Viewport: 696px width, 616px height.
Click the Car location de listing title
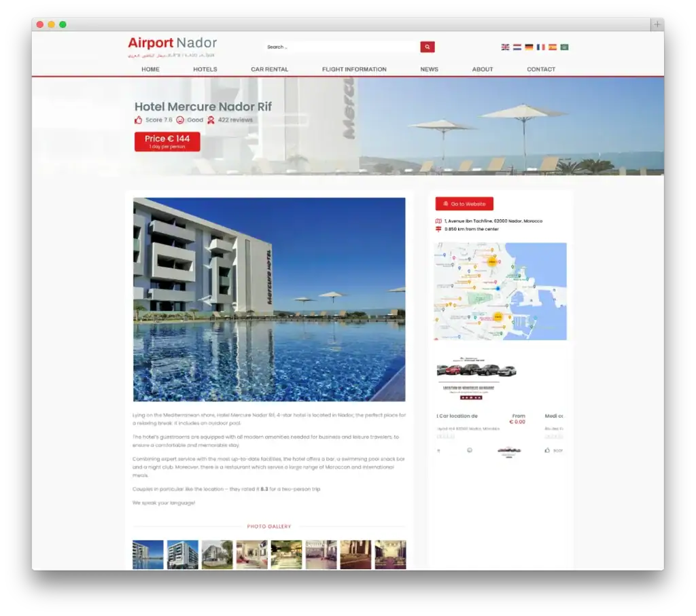point(457,416)
